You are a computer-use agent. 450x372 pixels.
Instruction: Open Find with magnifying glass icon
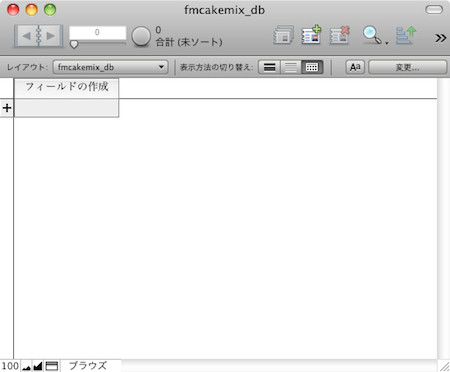pyautogui.click(x=372, y=35)
